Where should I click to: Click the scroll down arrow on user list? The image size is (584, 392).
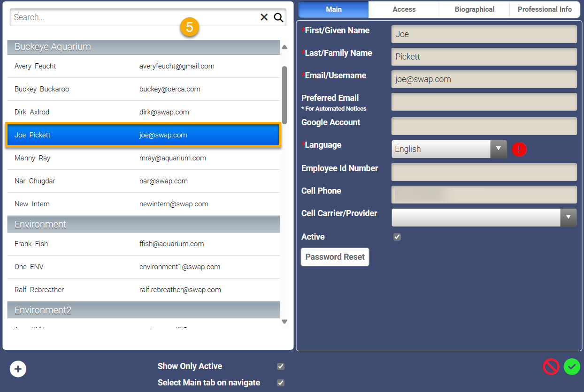tap(284, 322)
